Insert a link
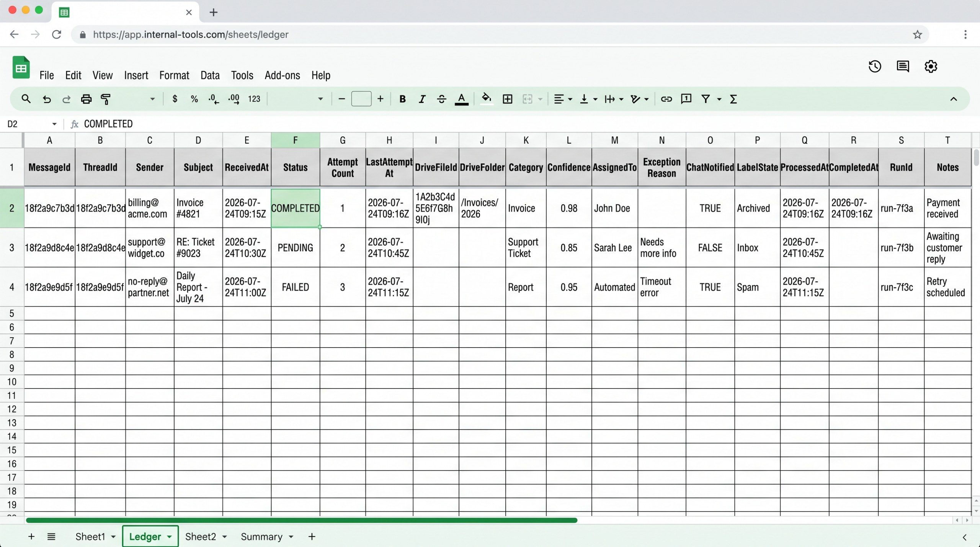This screenshot has height=547, width=980. point(666,99)
